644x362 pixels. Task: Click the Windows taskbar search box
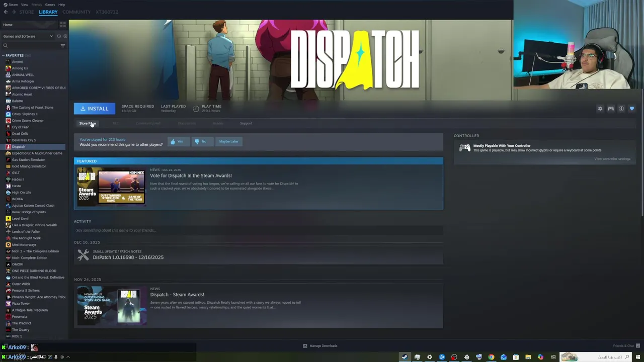(596, 357)
